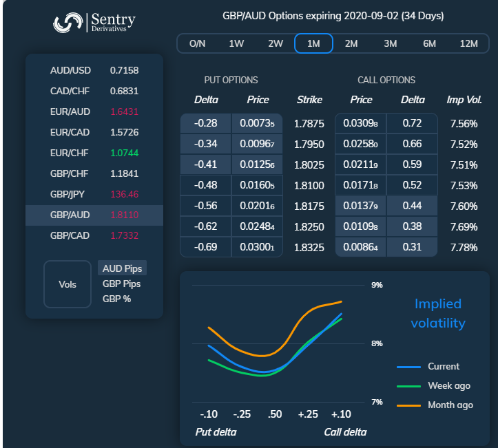Switch price units to GBP Pips

(122, 284)
